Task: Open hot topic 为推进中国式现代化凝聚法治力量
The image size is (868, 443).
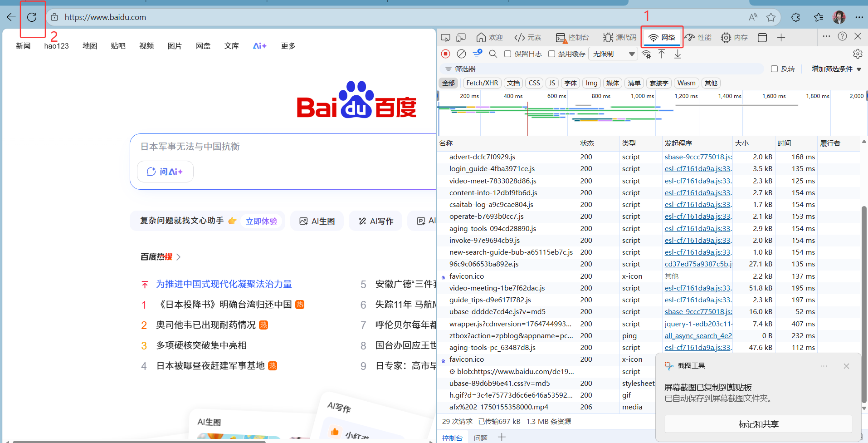Action: pos(224,284)
